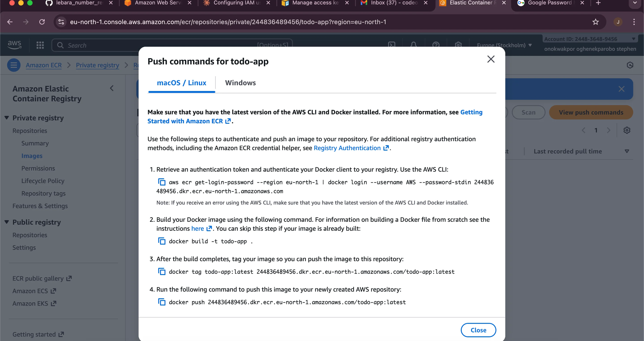Reload the current browser page
Screen dimensions: 644x341
point(42,22)
